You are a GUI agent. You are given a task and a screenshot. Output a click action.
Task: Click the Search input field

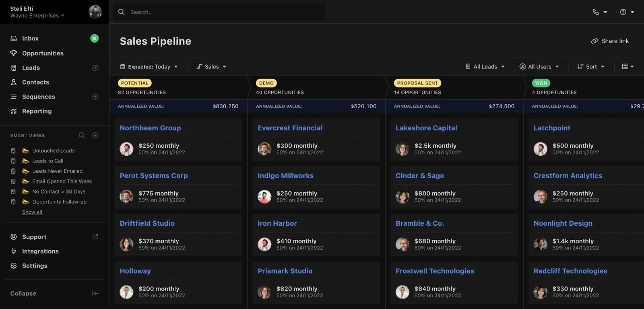(219, 12)
